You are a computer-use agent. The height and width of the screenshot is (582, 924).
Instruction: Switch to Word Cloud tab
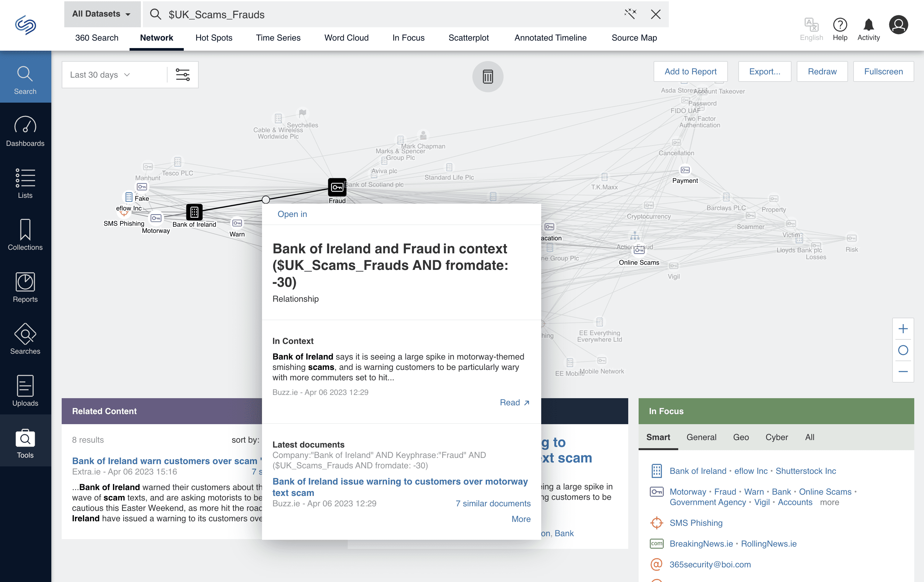(346, 38)
